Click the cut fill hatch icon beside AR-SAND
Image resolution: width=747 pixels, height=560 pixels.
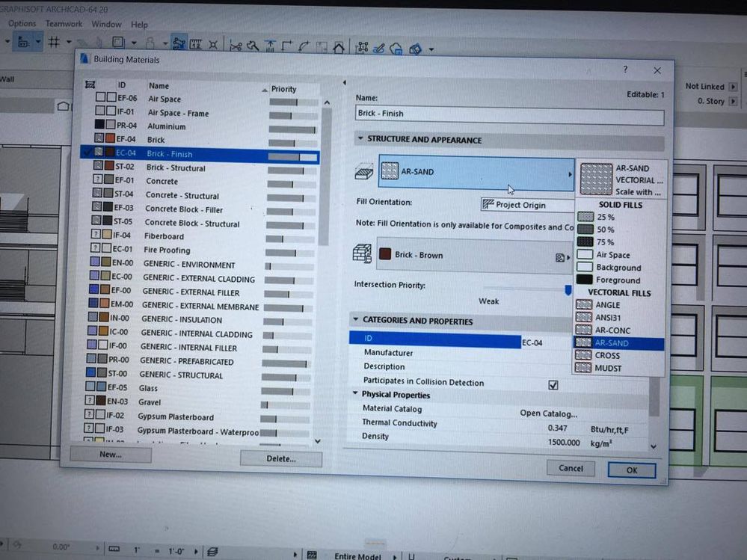tap(364, 171)
